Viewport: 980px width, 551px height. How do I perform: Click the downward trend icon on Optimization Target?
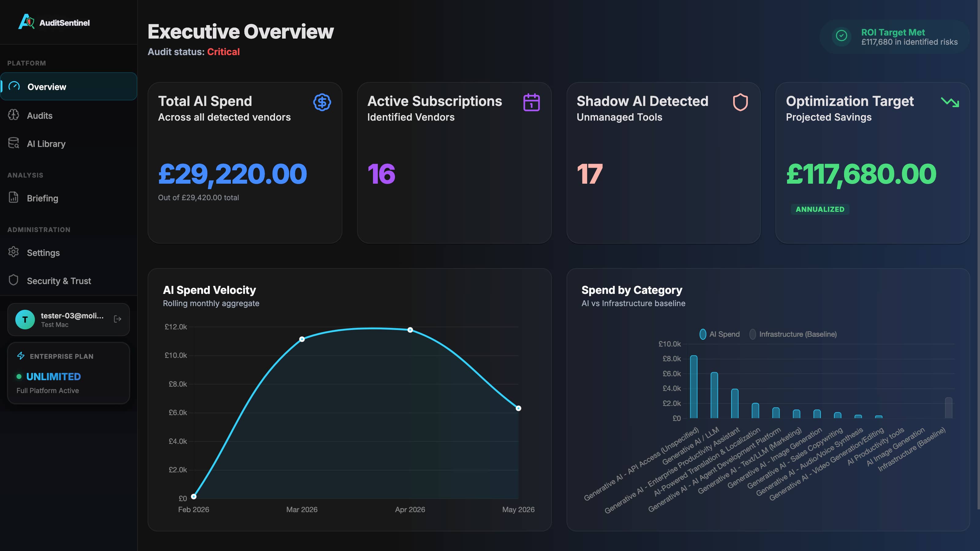(x=950, y=102)
